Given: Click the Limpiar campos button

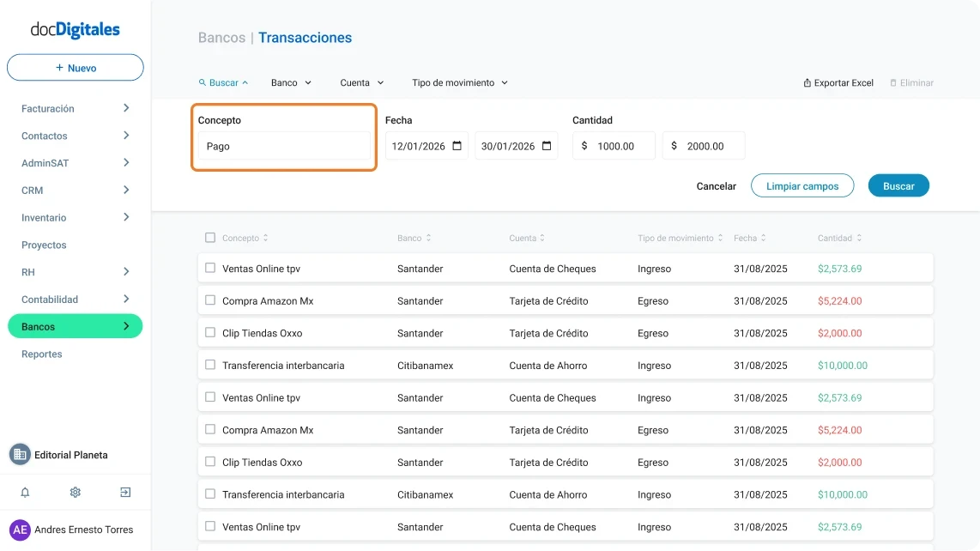Looking at the screenshot, I should [x=802, y=185].
